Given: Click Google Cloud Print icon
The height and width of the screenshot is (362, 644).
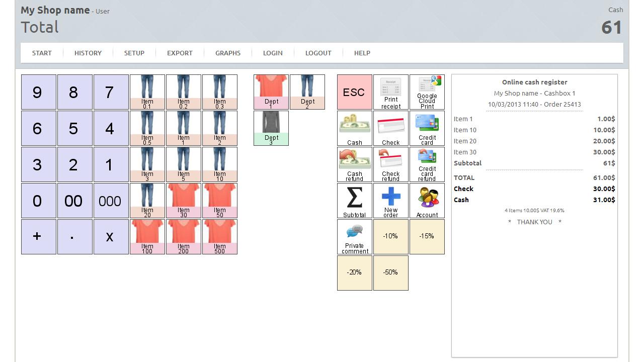Looking at the screenshot, I should click(427, 92).
